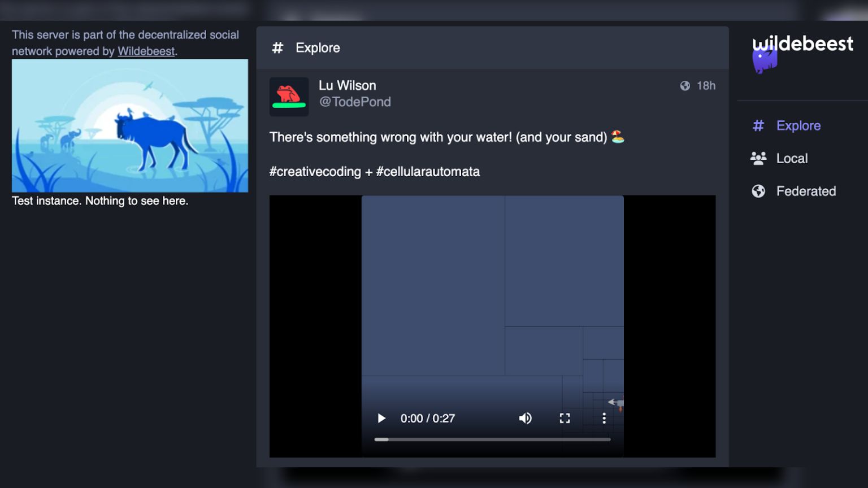Click the post text about water and sand
This screenshot has height=488, width=868.
[x=446, y=137]
